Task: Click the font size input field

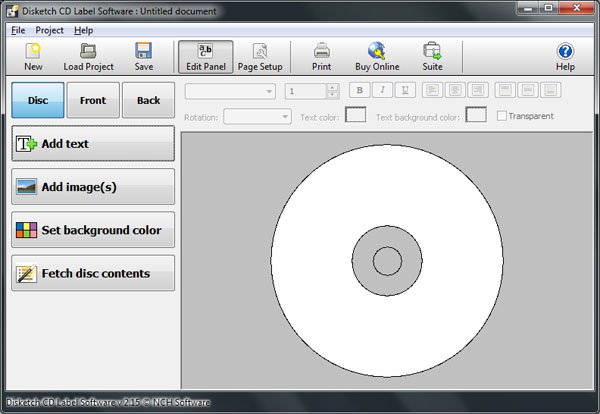Action: (x=306, y=91)
